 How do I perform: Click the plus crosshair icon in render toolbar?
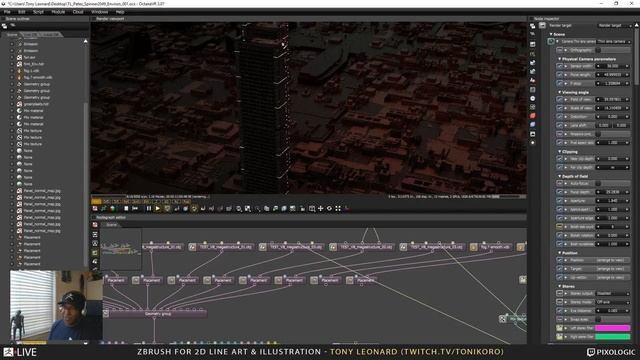pyautogui.click(x=320, y=209)
